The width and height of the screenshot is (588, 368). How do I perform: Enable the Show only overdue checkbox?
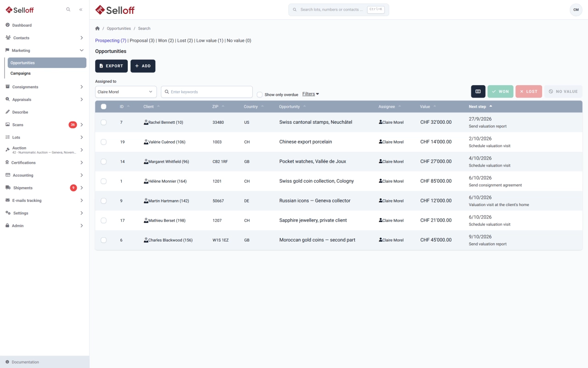click(260, 94)
